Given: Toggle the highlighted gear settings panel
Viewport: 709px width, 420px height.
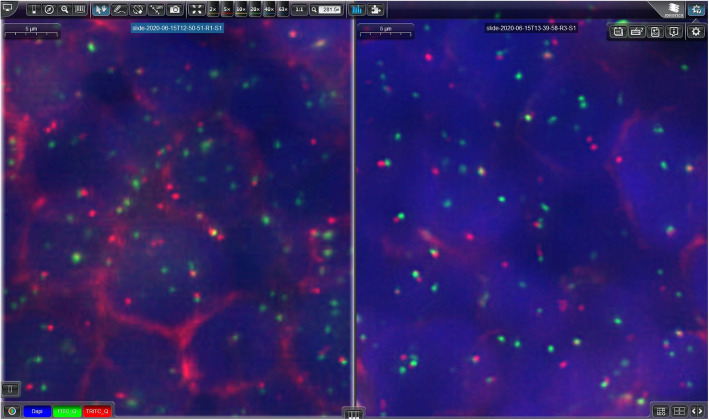Looking at the screenshot, I should [x=696, y=9].
